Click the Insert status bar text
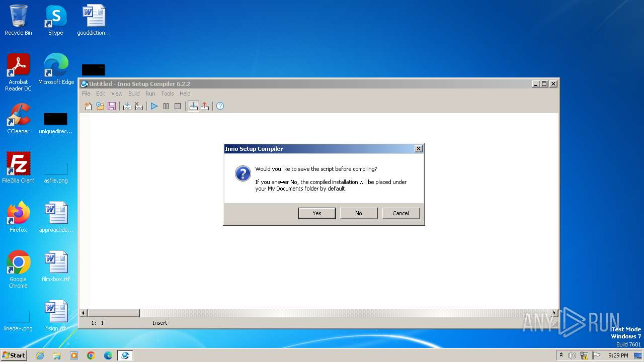 (x=160, y=323)
